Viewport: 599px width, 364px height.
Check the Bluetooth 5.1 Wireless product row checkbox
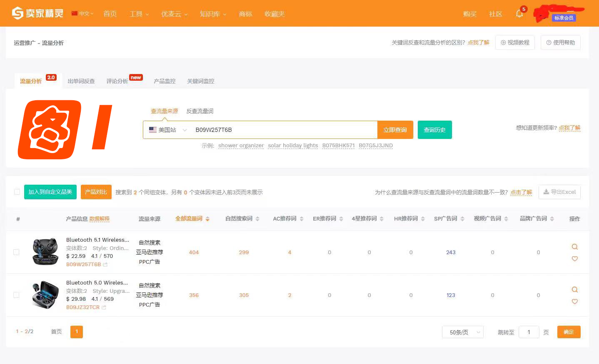16,252
